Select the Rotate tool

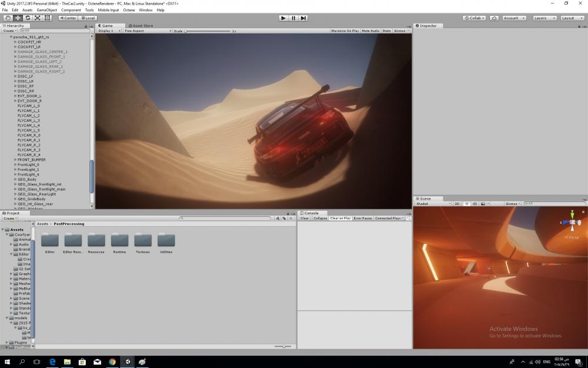tap(28, 18)
